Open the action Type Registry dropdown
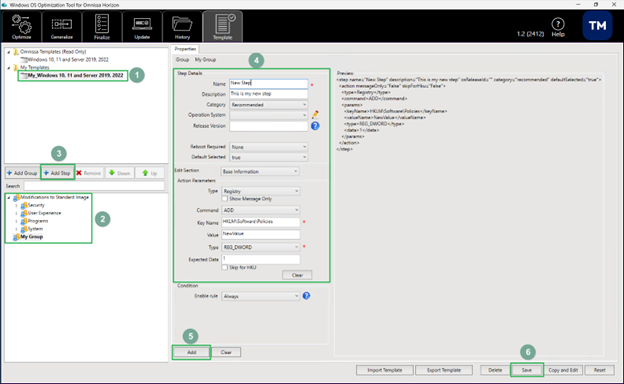This screenshot has width=624, height=384. tap(261, 191)
